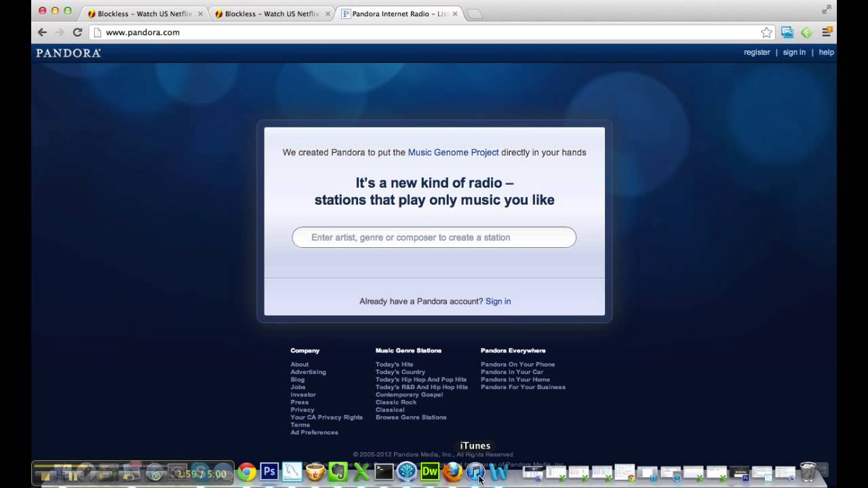Click the artist, genre or composer field
Screen dimensions: 868x488
434,237
